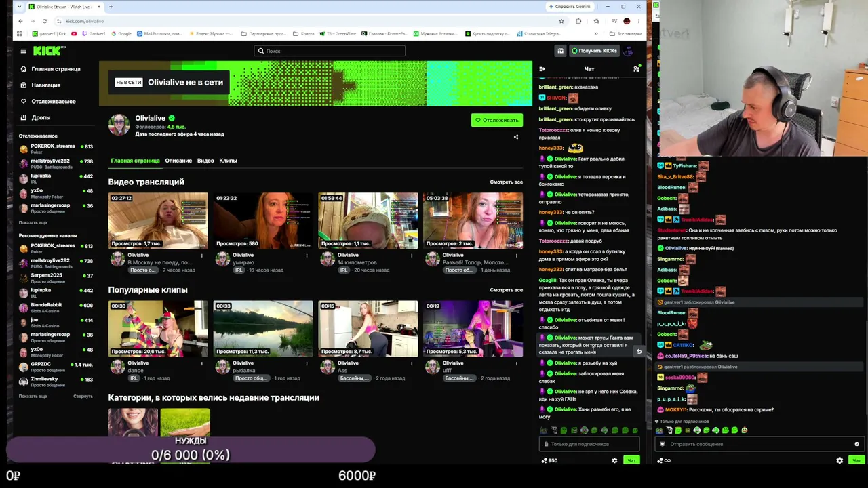Open chat settings gear beside the 950 counter
This screenshot has width=868, height=488.
pos(614,460)
